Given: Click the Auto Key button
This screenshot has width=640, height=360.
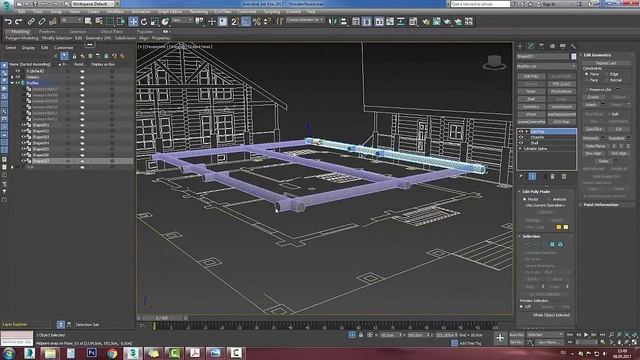Looking at the screenshot, I should (517, 335).
